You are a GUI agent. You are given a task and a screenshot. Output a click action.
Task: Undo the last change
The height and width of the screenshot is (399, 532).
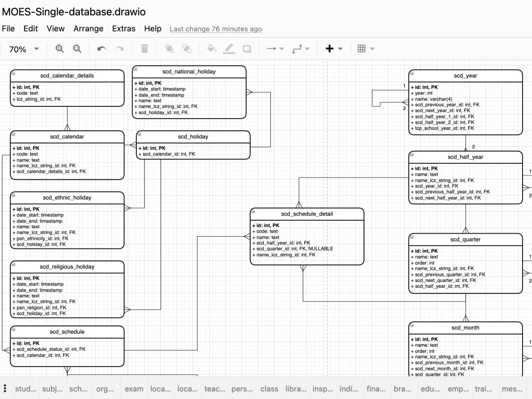click(x=102, y=49)
